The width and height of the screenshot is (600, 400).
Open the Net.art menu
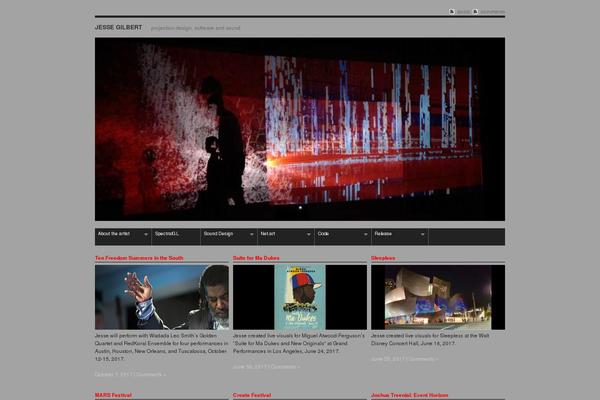(x=286, y=237)
